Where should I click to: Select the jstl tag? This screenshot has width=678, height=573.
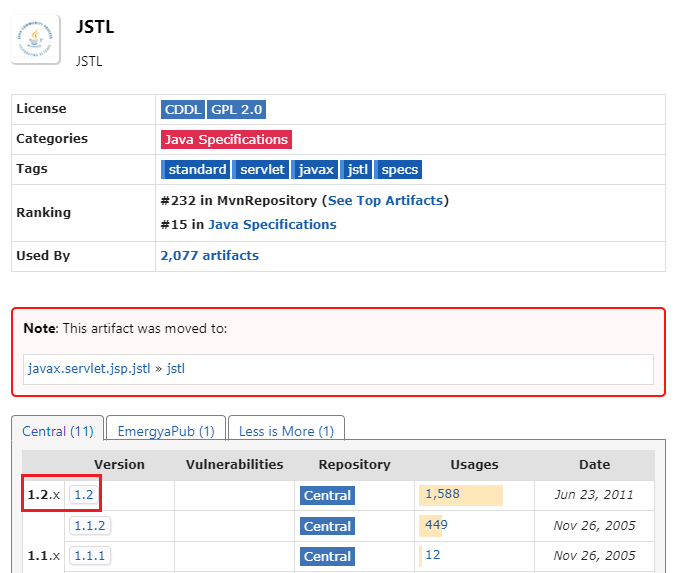point(356,169)
